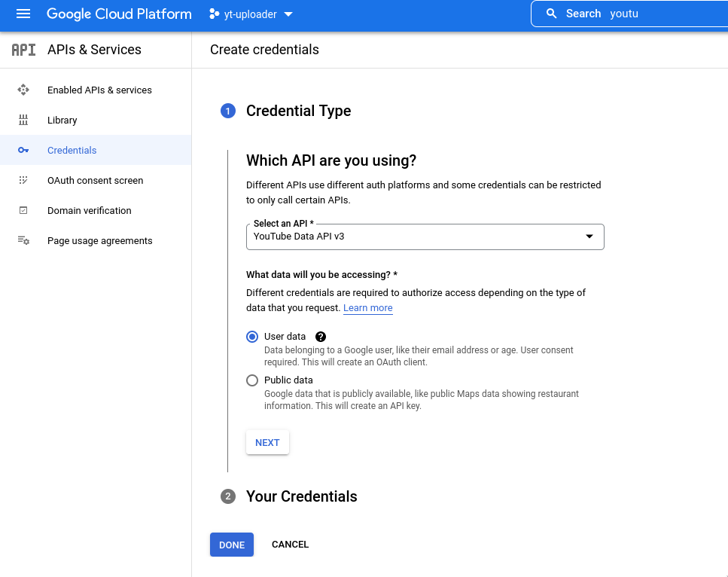This screenshot has width=728, height=577.
Task: Click the Domain verification checkbox icon
Action: [23, 210]
